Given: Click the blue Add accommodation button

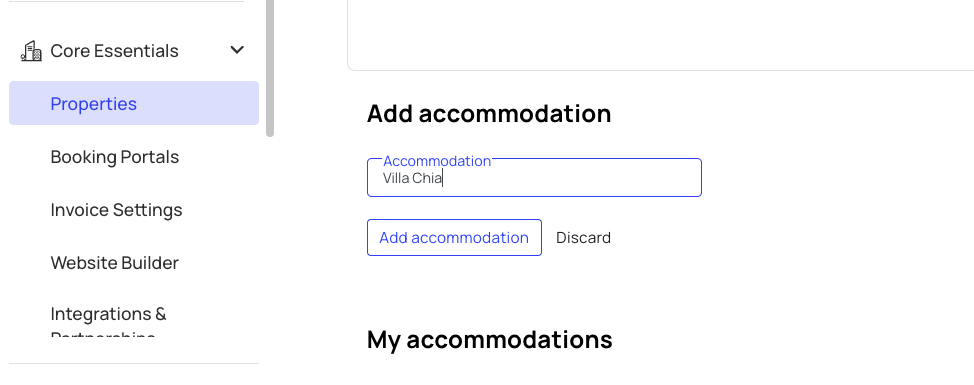Looking at the screenshot, I should click(x=454, y=237).
